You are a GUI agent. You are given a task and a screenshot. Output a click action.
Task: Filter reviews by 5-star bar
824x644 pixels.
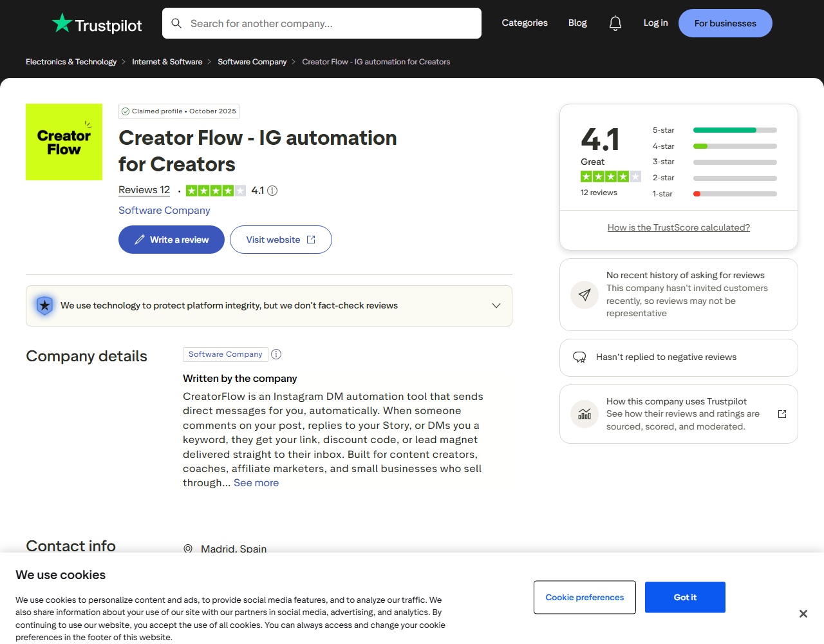(735, 130)
